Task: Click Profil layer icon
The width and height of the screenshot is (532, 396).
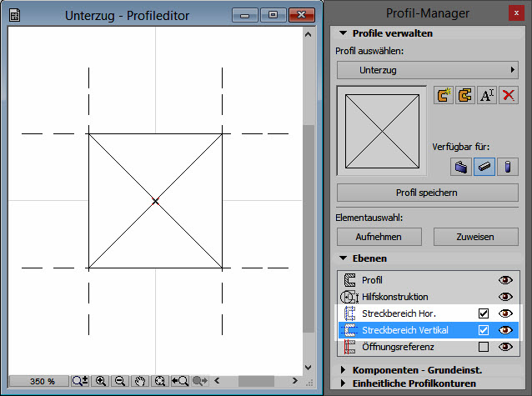Action: point(349,280)
